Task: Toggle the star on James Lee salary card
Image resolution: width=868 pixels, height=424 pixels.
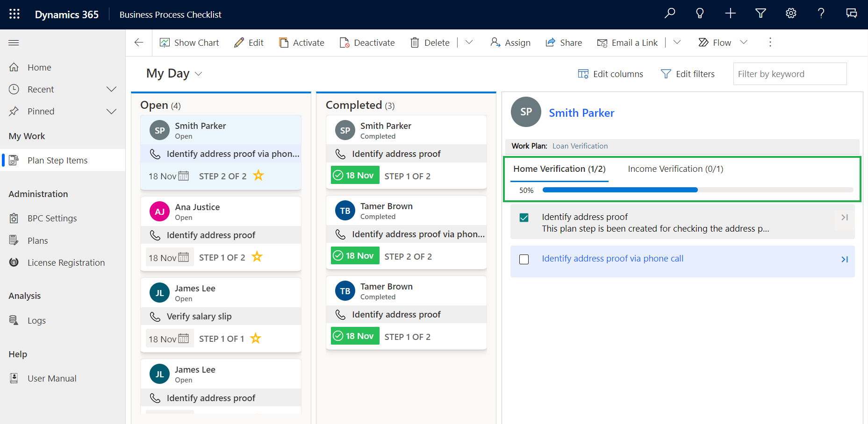Action: [256, 338]
